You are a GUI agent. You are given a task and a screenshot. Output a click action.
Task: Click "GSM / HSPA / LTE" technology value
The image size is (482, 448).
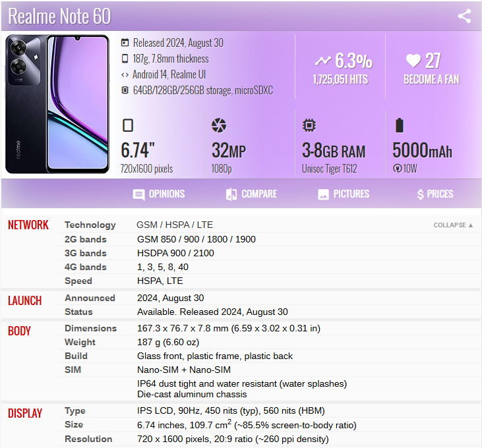coord(175,225)
